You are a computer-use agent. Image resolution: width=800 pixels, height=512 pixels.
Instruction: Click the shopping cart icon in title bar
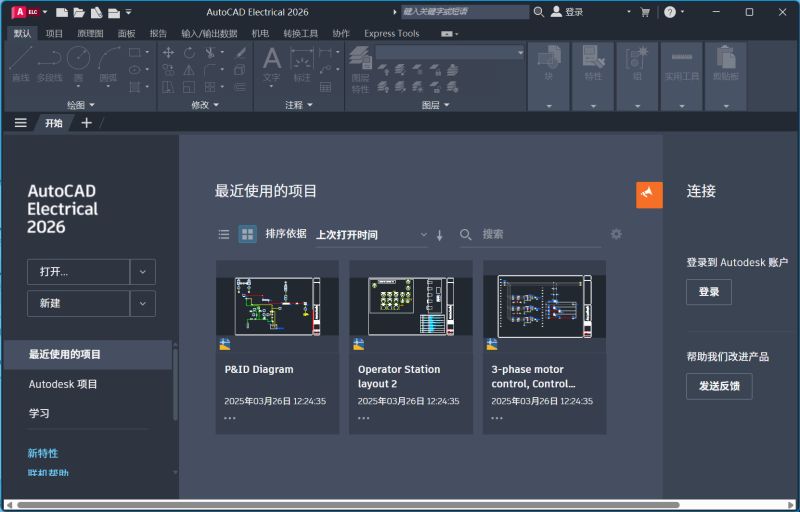(x=645, y=12)
